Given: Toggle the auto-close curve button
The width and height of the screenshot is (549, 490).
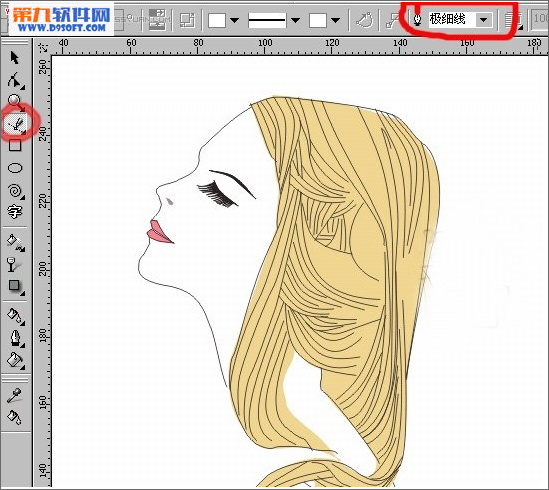Looking at the screenshot, I should click(364, 20).
